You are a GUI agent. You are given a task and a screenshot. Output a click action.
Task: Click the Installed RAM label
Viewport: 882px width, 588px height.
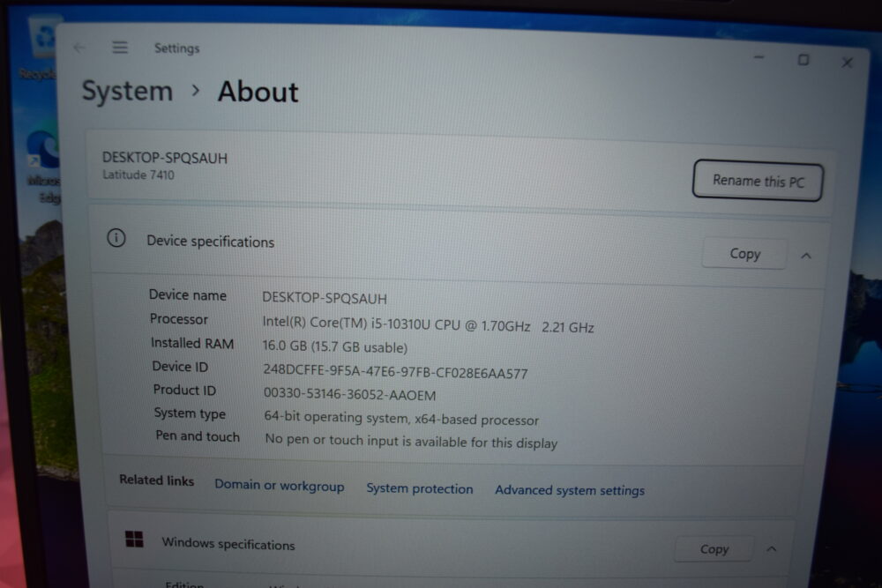pyautogui.click(x=191, y=343)
